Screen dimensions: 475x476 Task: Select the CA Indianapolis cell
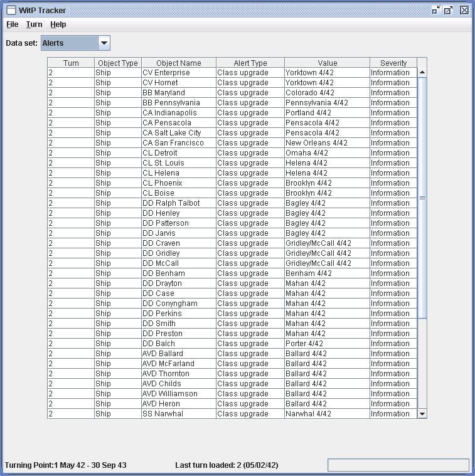point(179,113)
